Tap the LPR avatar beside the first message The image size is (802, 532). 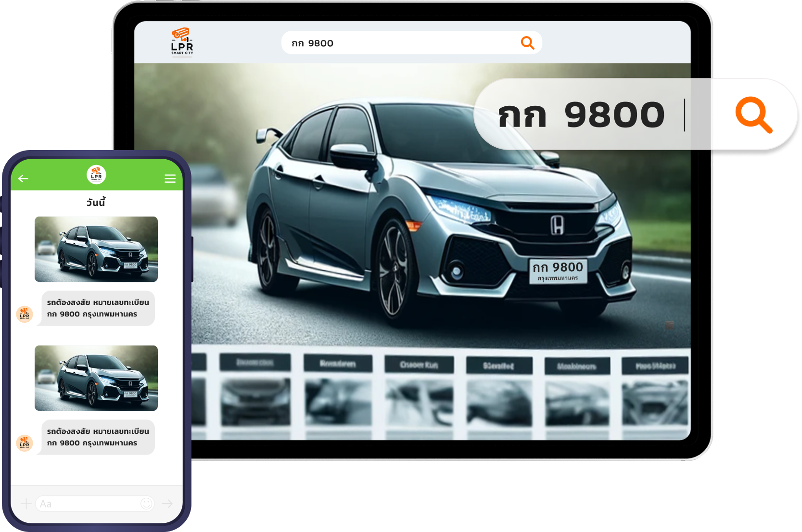(x=25, y=314)
